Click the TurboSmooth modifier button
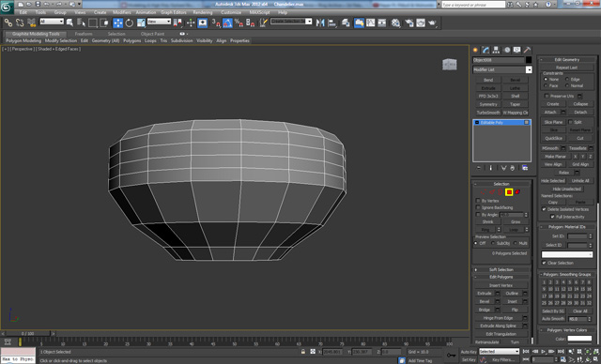Viewport: 601px width, 364px height. pos(488,113)
